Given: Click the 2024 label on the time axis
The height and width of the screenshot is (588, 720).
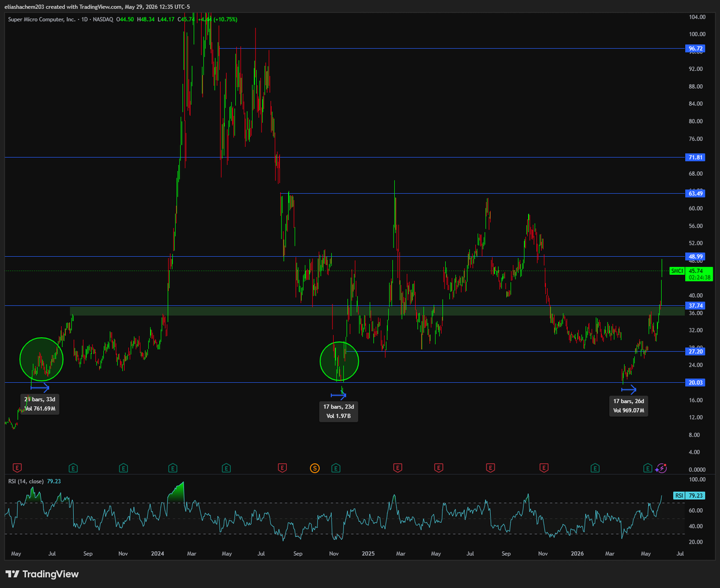Looking at the screenshot, I should pos(158,553).
